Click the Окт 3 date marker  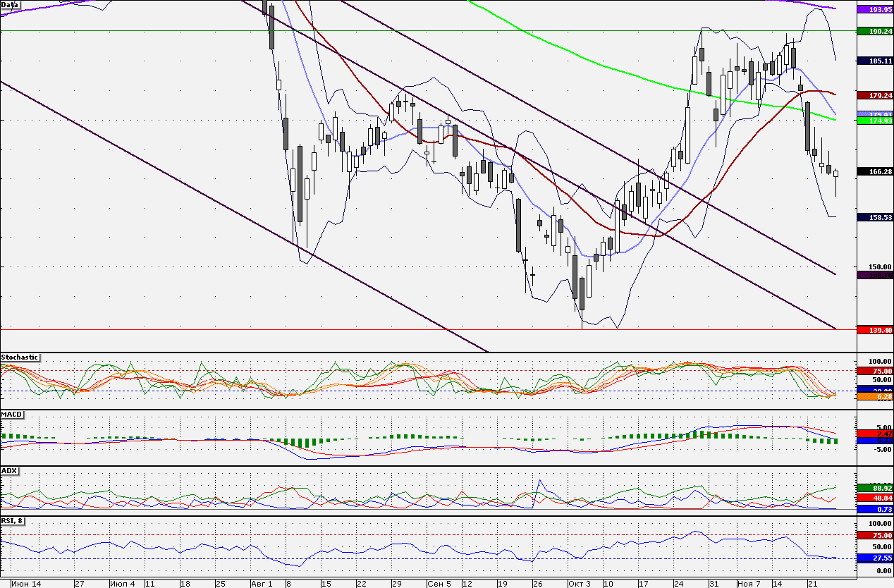coord(578,584)
